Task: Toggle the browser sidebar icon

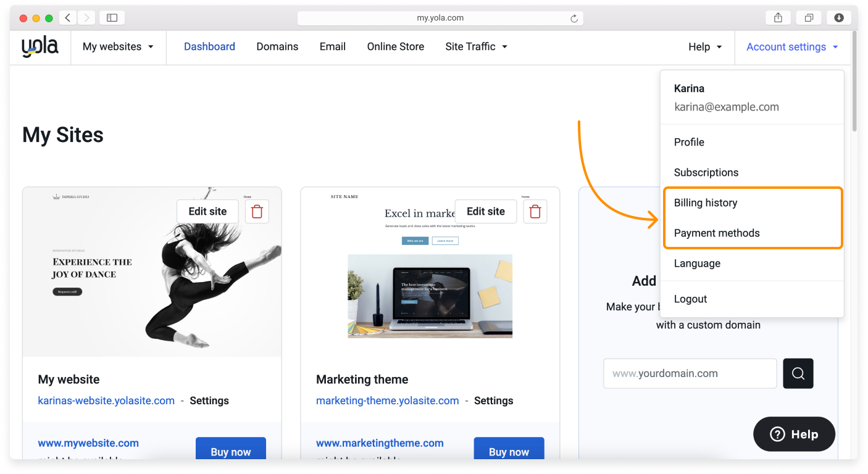Action: [x=112, y=17]
